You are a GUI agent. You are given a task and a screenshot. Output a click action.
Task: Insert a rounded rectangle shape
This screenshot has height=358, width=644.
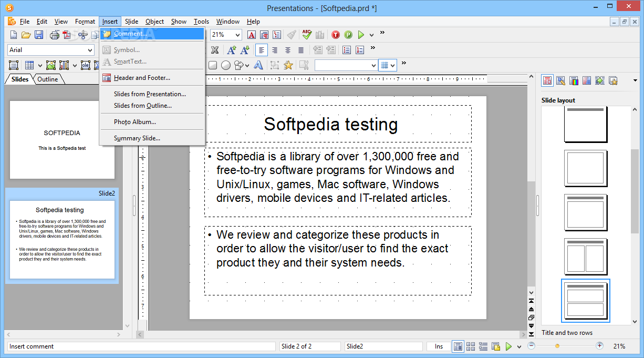213,65
